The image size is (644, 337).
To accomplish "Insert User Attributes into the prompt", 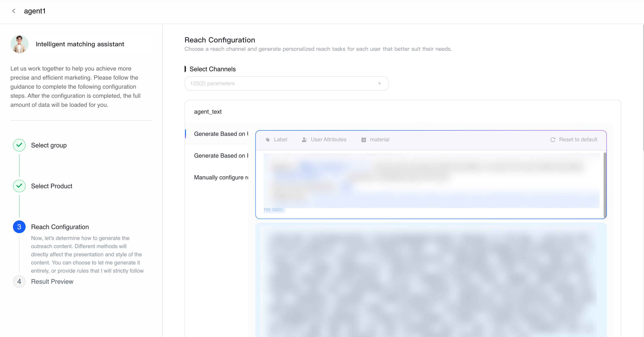I will tap(324, 140).
